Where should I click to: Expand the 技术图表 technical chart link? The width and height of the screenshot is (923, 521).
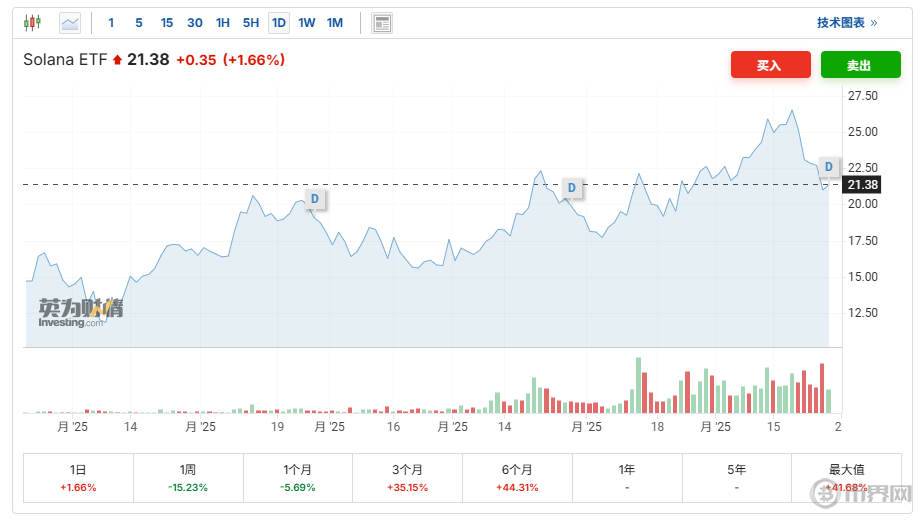846,22
